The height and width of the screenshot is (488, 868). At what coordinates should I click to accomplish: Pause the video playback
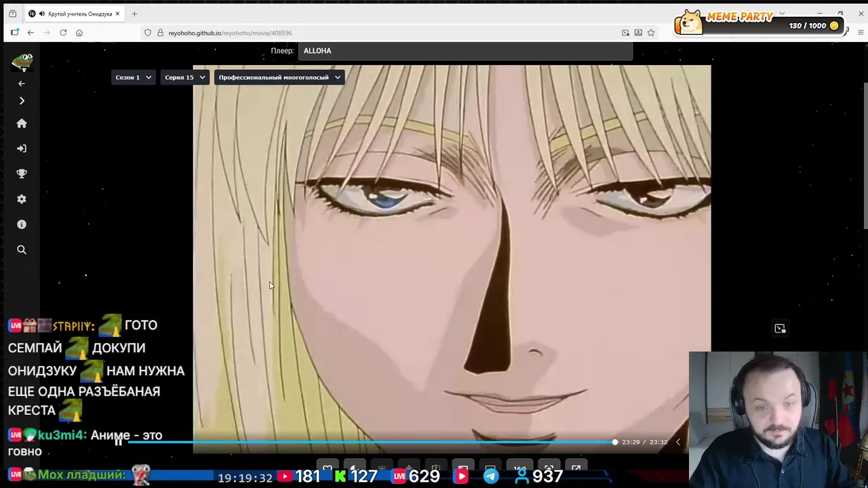[x=118, y=442]
